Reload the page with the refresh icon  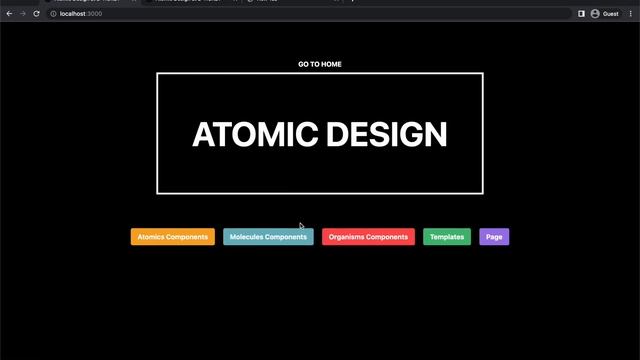pyautogui.click(x=36, y=14)
